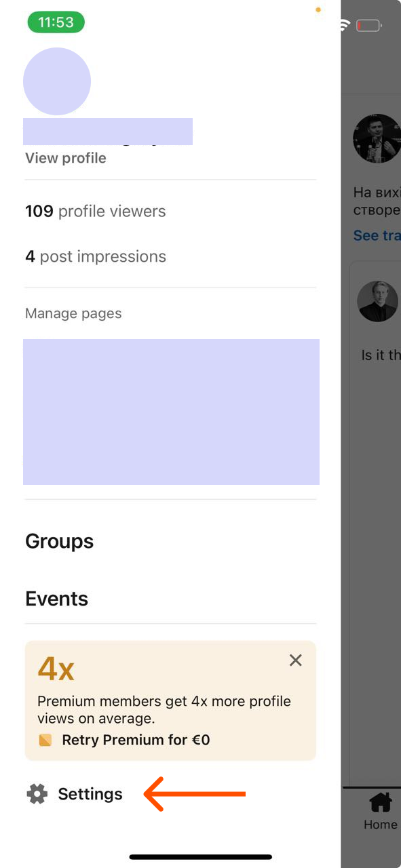
Task: Check your 109 profile viewers
Action: (x=95, y=211)
